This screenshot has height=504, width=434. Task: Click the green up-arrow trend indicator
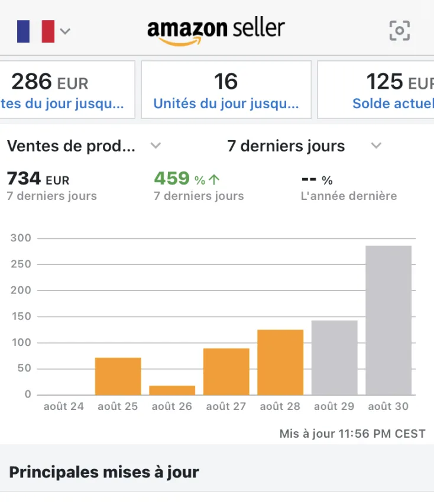214,179
